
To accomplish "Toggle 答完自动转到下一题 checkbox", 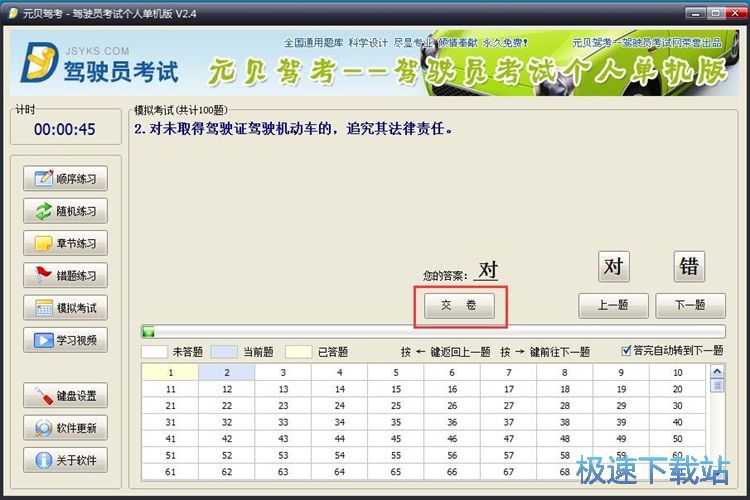I will tap(627, 351).
